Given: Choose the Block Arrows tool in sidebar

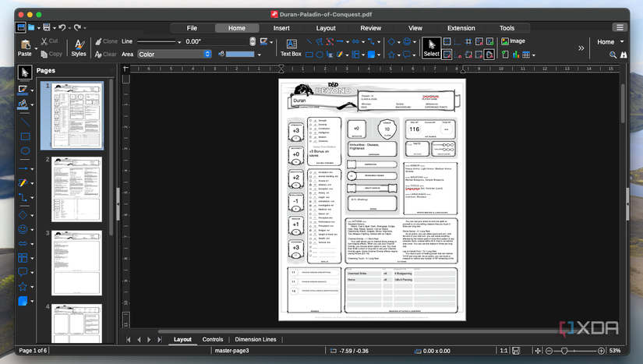Looking at the screenshot, I should 23,243.
